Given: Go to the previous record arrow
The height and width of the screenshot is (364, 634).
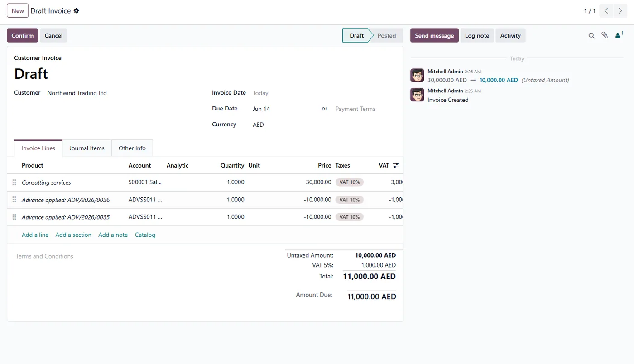Looking at the screenshot, I should (606, 11).
